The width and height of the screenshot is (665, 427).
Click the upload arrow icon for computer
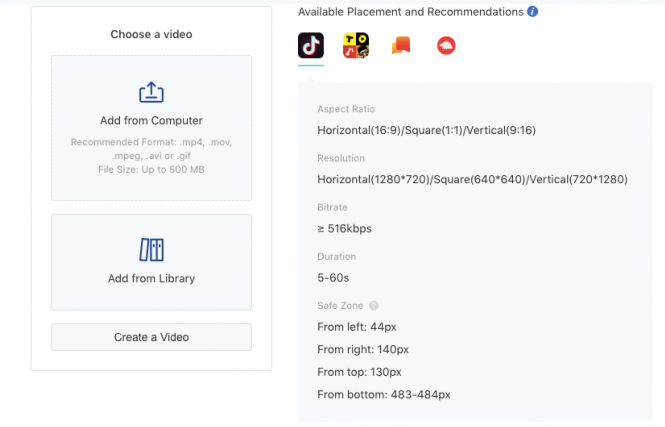tap(151, 93)
